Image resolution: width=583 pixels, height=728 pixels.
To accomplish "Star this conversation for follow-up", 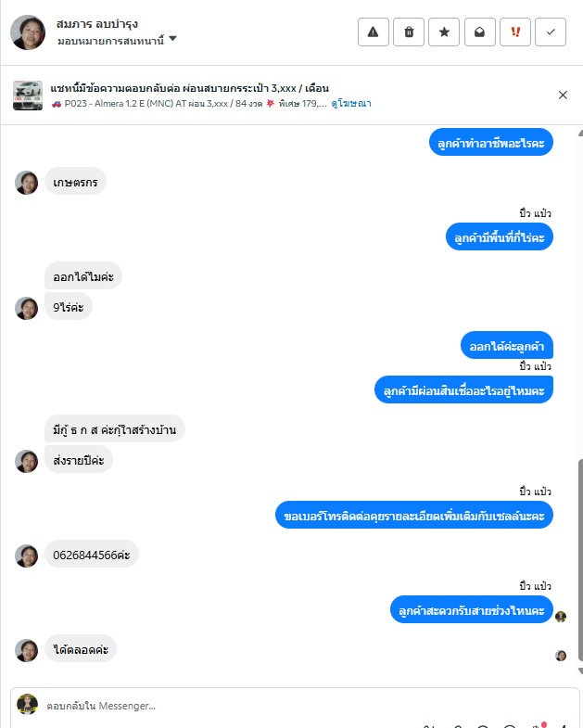I will pos(444,32).
